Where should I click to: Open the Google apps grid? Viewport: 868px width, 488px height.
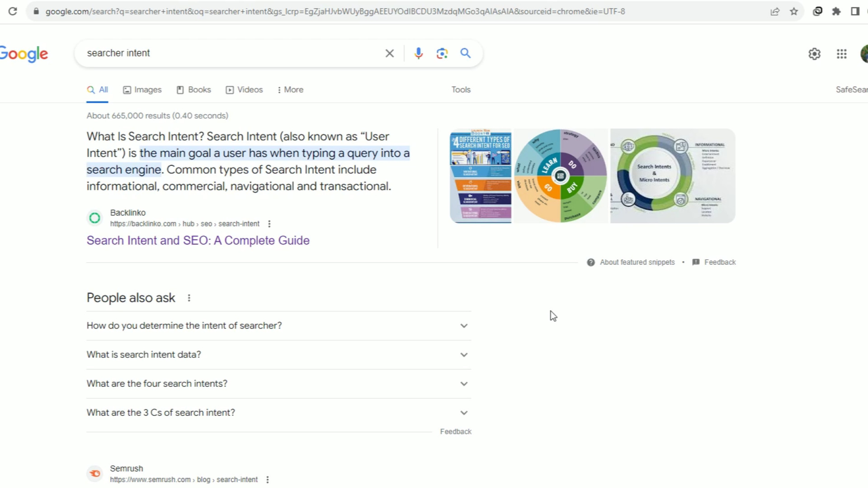pyautogui.click(x=842, y=54)
